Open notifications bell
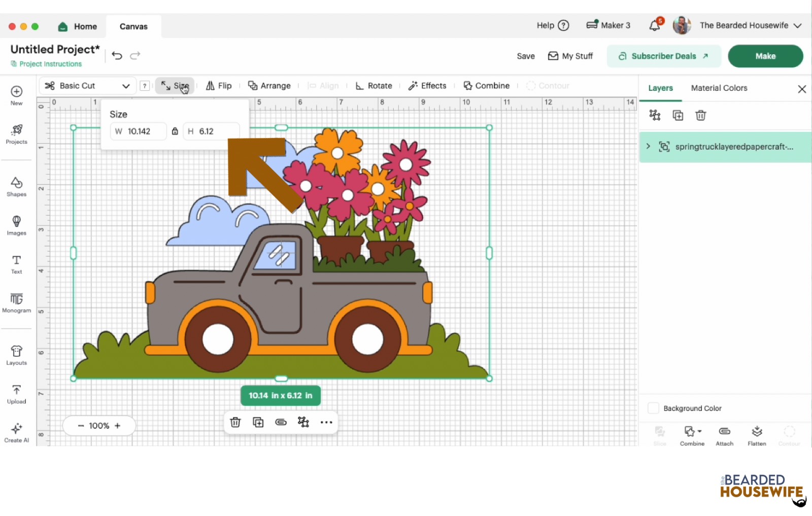This screenshot has width=812, height=516. (x=655, y=25)
